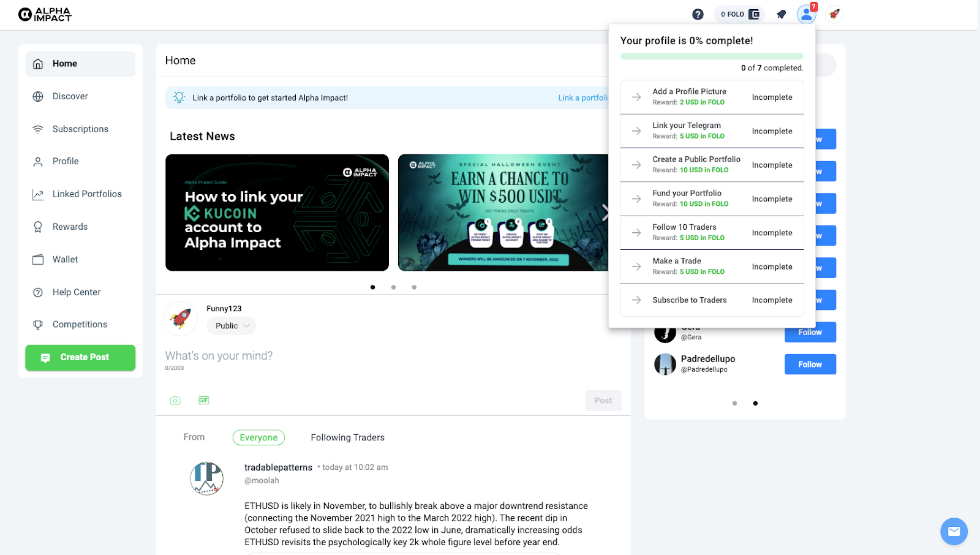Click the Create Post button
The width and height of the screenshot is (980, 555).
pyautogui.click(x=80, y=358)
